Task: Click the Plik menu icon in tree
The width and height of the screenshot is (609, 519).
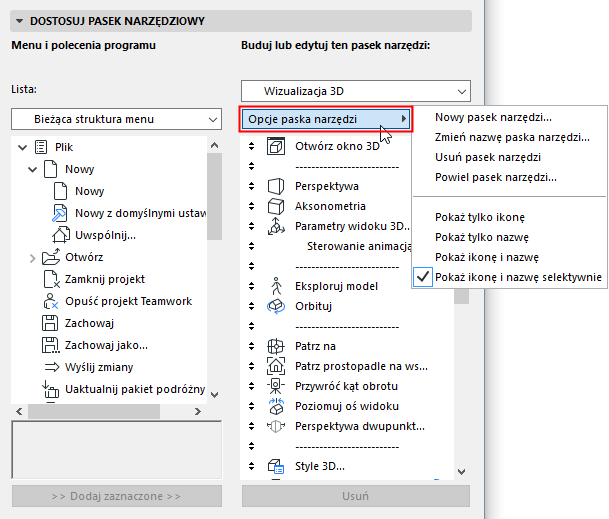Action: [x=41, y=147]
